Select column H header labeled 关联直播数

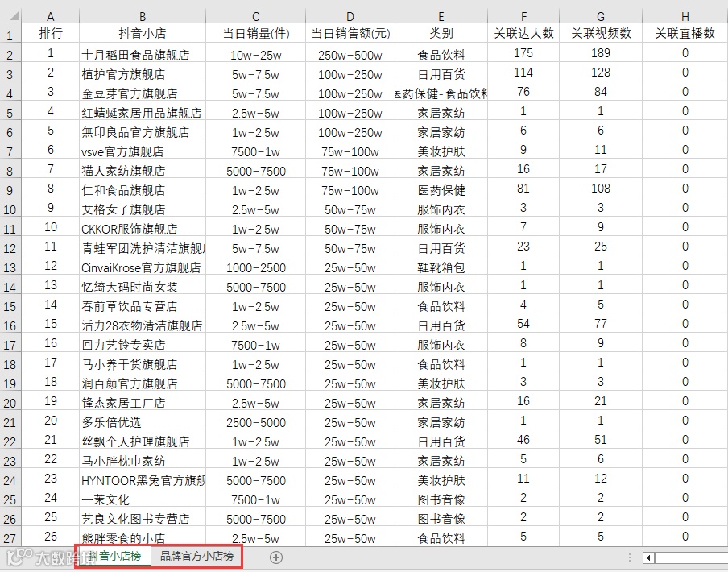click(x=684, y=15)
